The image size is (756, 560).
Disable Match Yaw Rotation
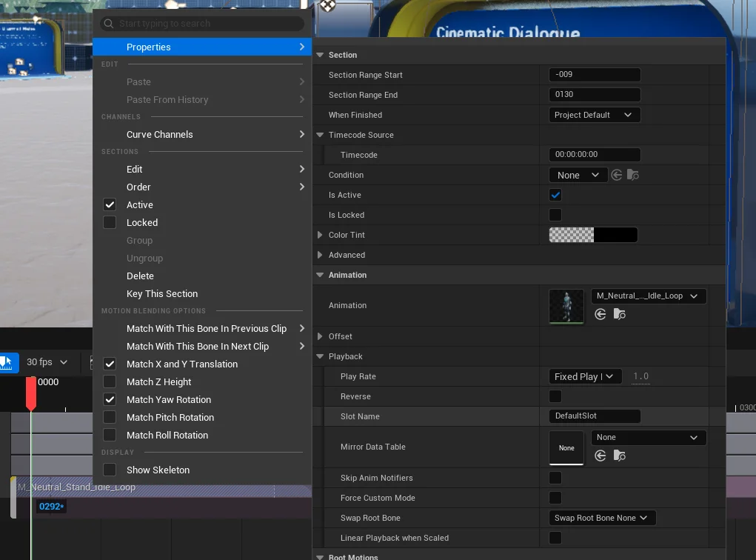point(110,399)
